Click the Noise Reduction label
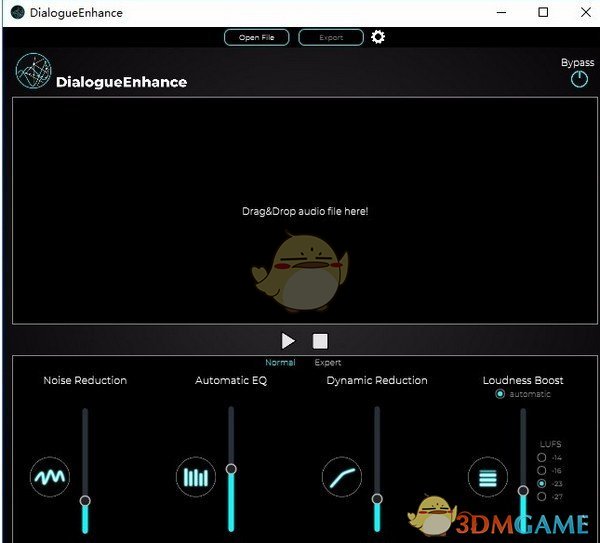This screenshot has height=543, width=600. [x=85, y=380]
